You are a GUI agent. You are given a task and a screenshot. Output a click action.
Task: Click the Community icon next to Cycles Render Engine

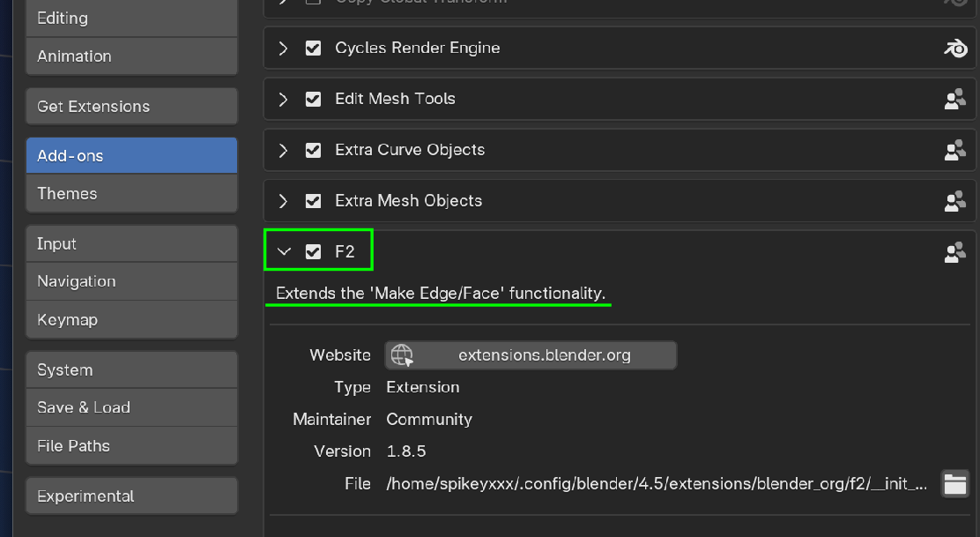coord(955,48)
